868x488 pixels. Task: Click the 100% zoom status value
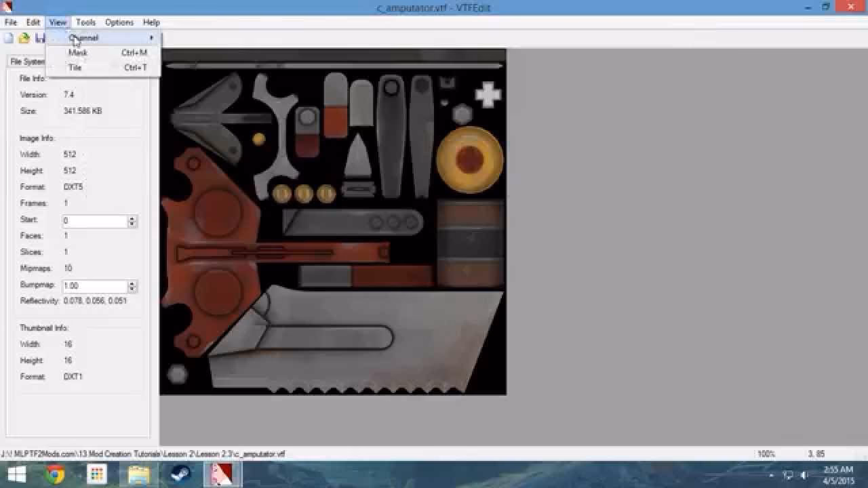click(x=766, y=454)
